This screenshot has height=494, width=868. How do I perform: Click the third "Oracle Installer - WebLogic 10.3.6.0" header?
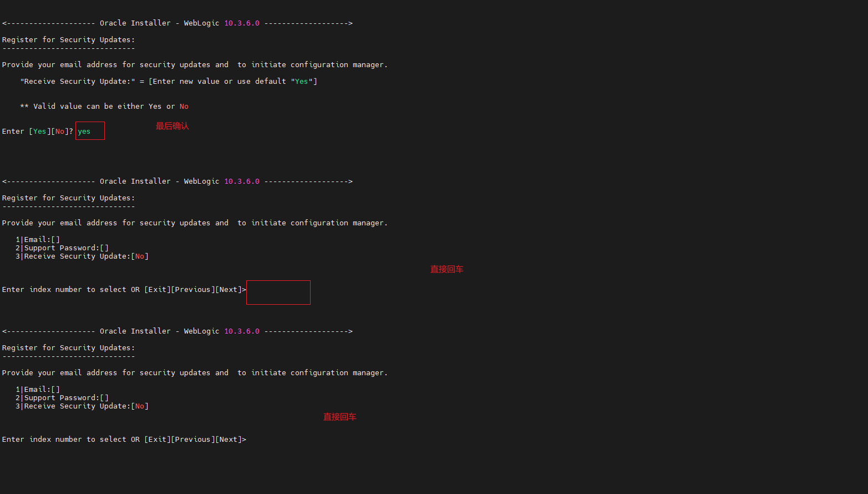(x=177, y=331)
